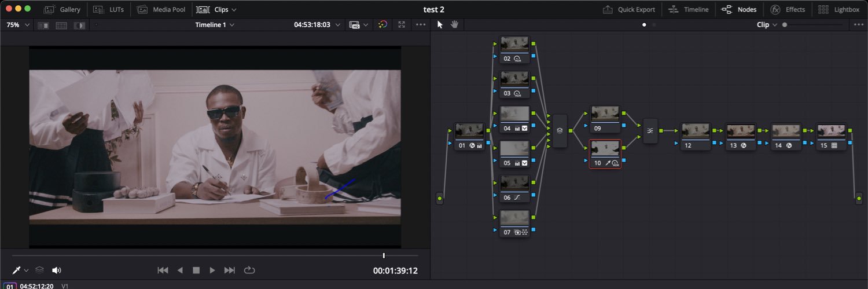
Task: Skip to the next clip
Action: pos(230,270)
